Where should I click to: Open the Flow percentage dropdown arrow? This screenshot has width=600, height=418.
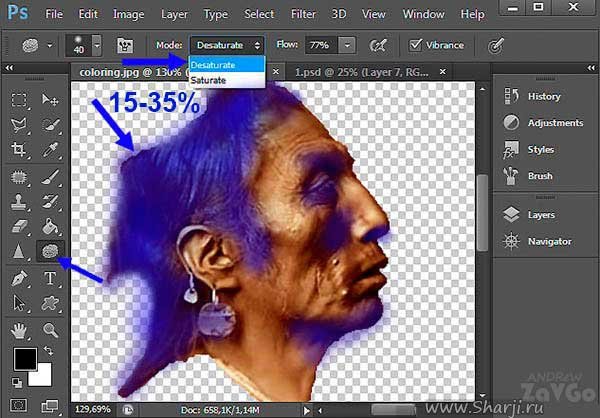tap(346, 46)
